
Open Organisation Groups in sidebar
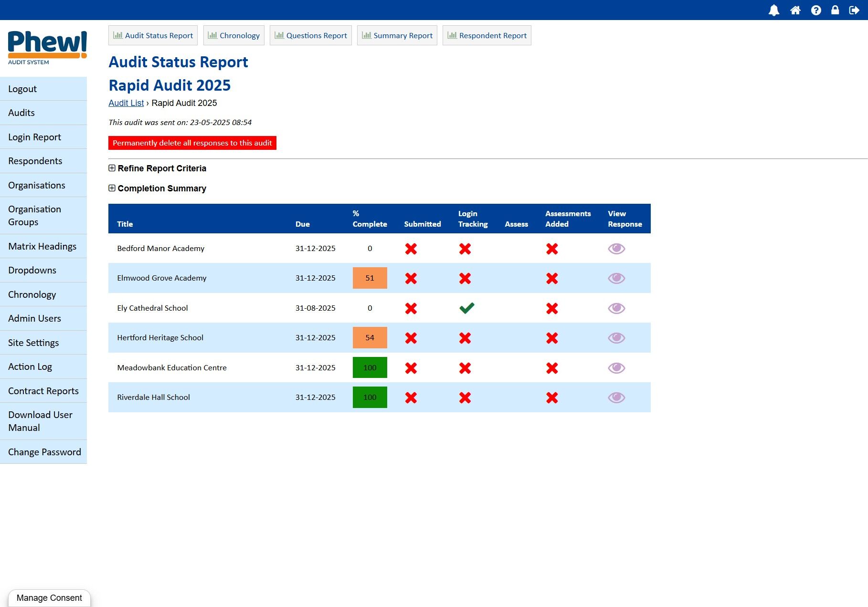coord(43,216)
